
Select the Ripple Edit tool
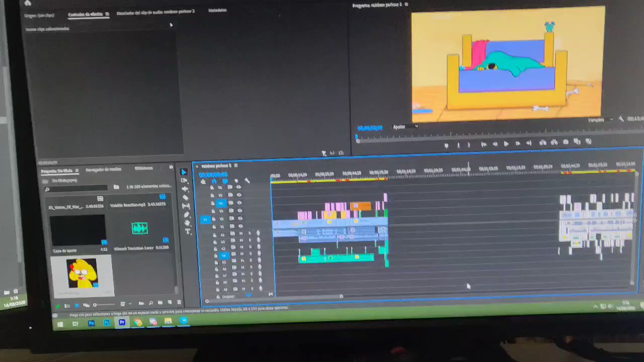coord(184,189)
